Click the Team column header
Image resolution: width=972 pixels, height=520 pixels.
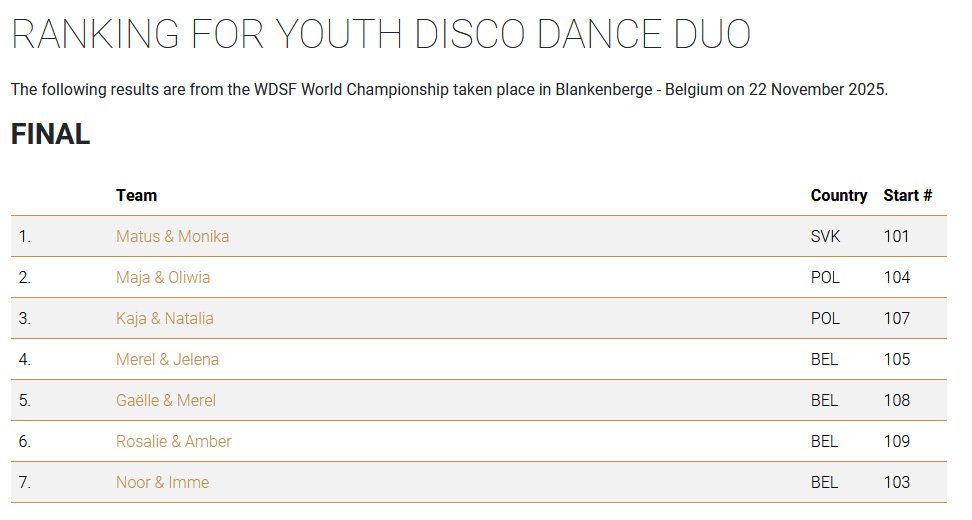coord(136,195)
